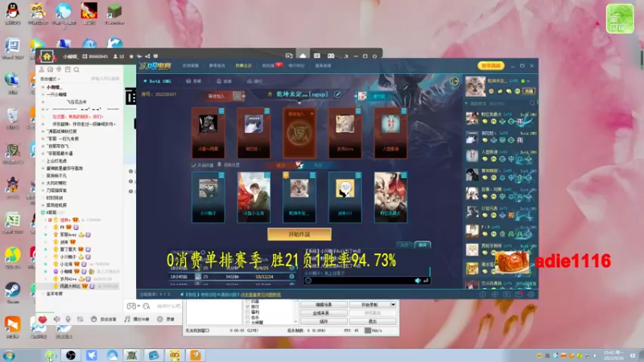644x362 pixels.
Task: Click the contacts person icon in YY sidebar toolbar
Action: click(42, 70)
